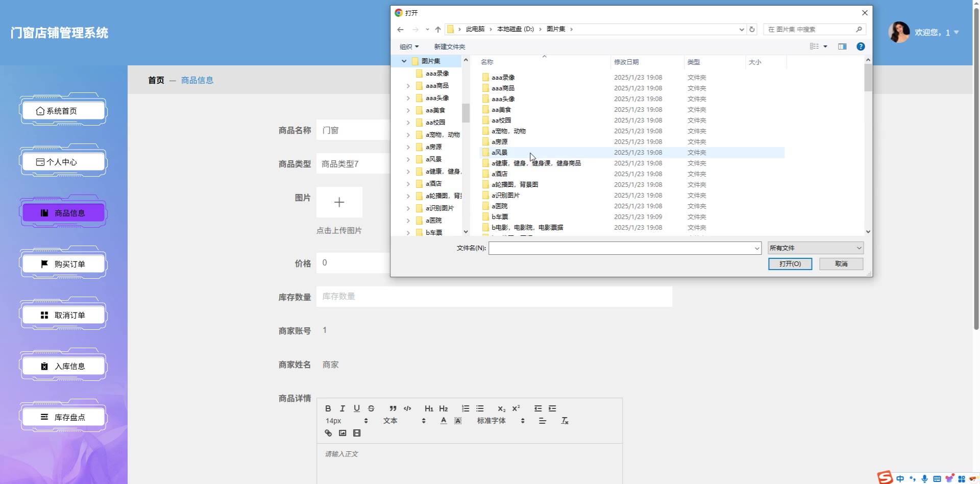Insert a blockquote in the editor

[x=393, y=408]
